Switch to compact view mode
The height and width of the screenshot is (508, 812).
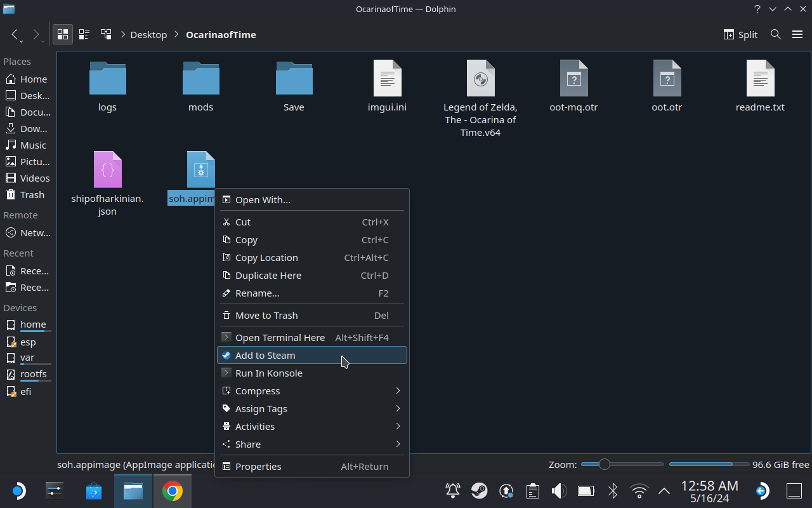tap(84, 34)
